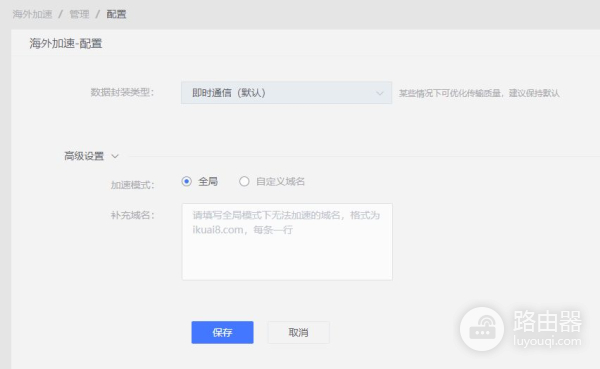Open the 数据封装类型 dropdown
Viewport: 600px width, 369px height.
click(286, 93)
